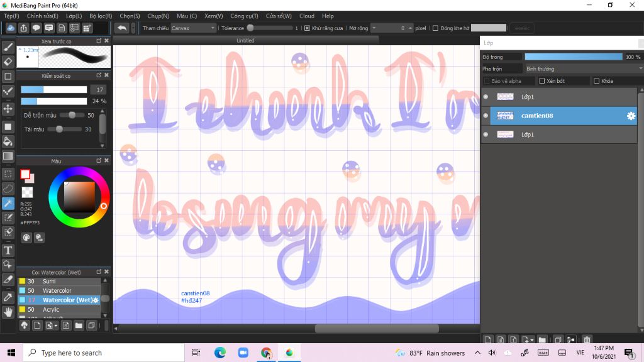Select the Eraser tool
The height and width of the screenshot is (362, 644).
click(8, 62)
